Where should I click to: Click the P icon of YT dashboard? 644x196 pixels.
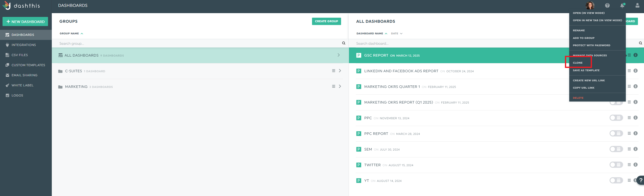pos(359,181)
